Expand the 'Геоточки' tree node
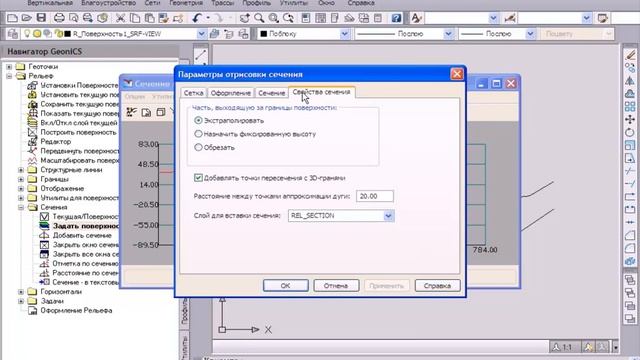This screenshot has width=640, height=360. (x=9, y=67)
